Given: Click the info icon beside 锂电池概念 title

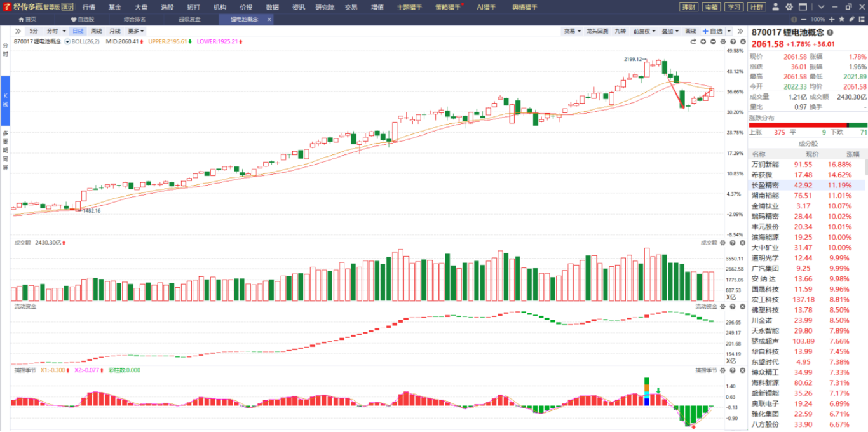Looking at the screenshot, I should point(830,32).
